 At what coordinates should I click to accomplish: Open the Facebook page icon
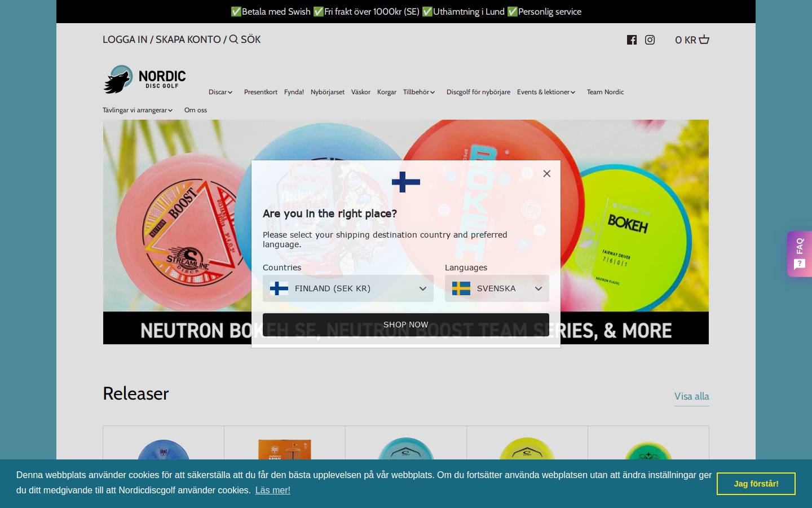(x=632, y=40)
